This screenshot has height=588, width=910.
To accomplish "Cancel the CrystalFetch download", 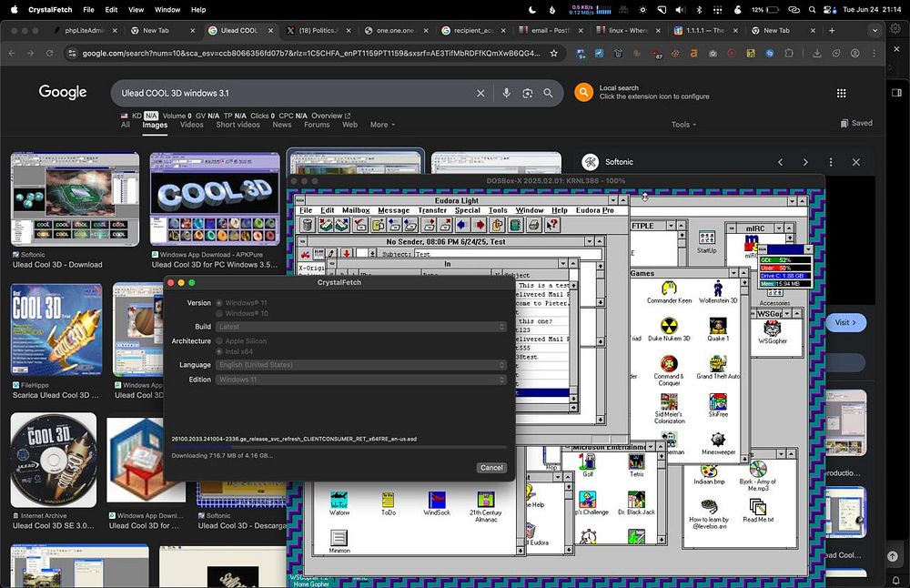I will [x=491, y=468].
